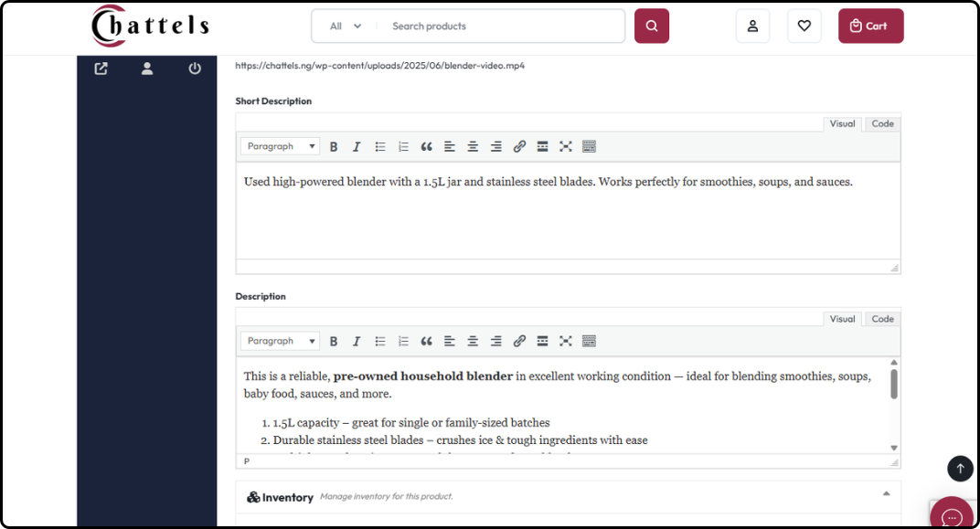Viewport: 980px width, 529px height.
Task: Click inside the Short Description text area
Action: tap(568, 210)
